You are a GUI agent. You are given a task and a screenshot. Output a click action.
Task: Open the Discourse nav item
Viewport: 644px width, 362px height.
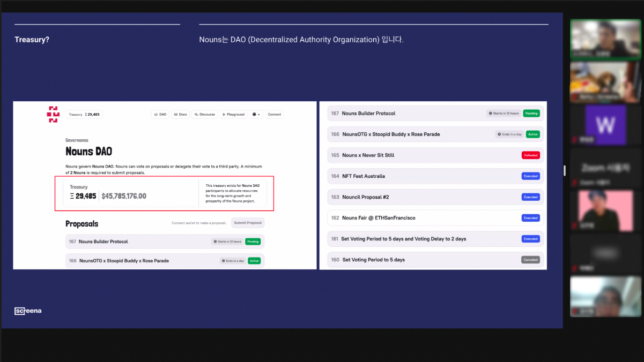click(205, 114)
